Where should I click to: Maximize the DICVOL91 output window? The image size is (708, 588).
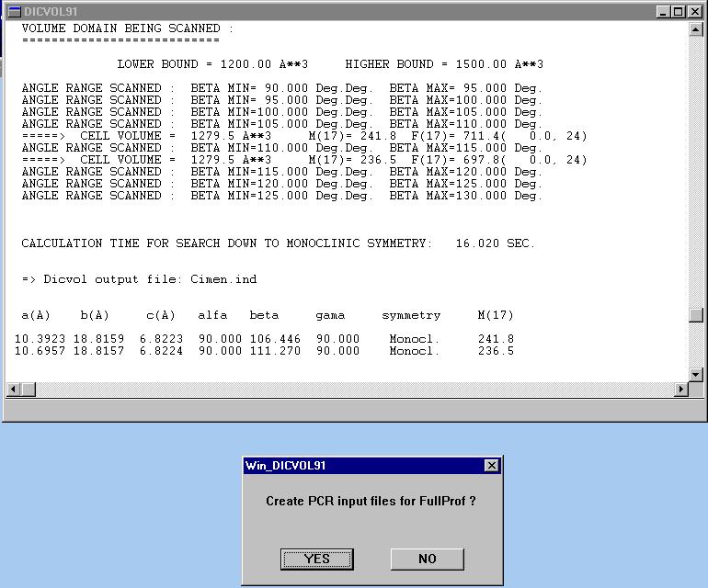(679, 11)
